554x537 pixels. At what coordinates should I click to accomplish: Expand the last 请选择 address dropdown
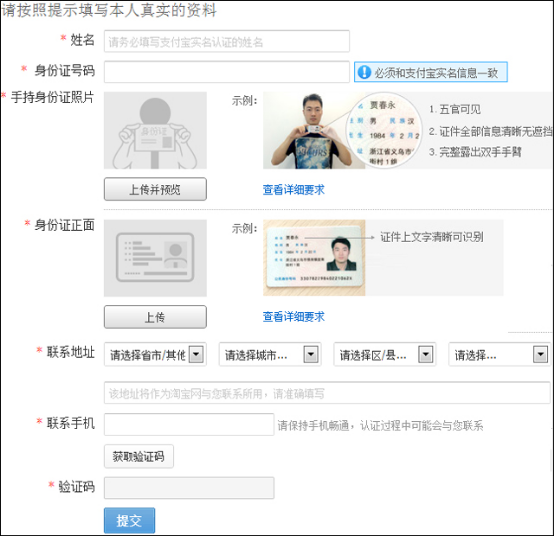tap(500, 354)
